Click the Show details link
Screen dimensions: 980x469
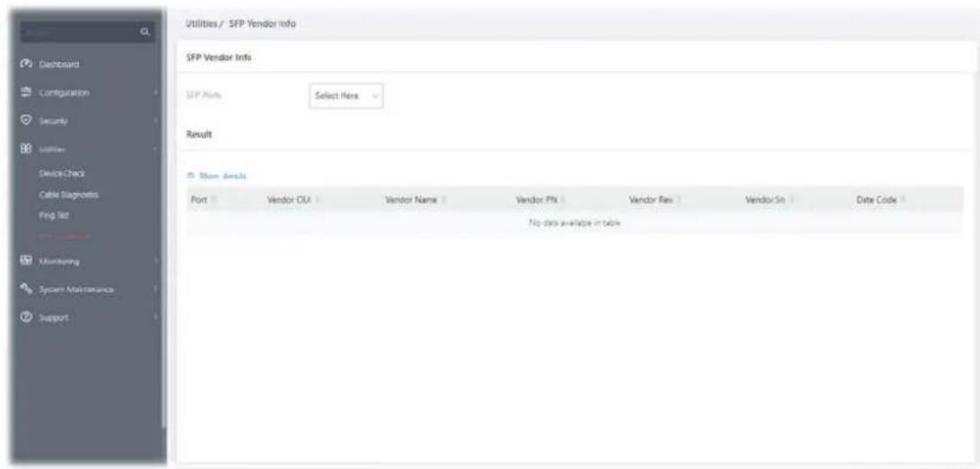(221, 176)
